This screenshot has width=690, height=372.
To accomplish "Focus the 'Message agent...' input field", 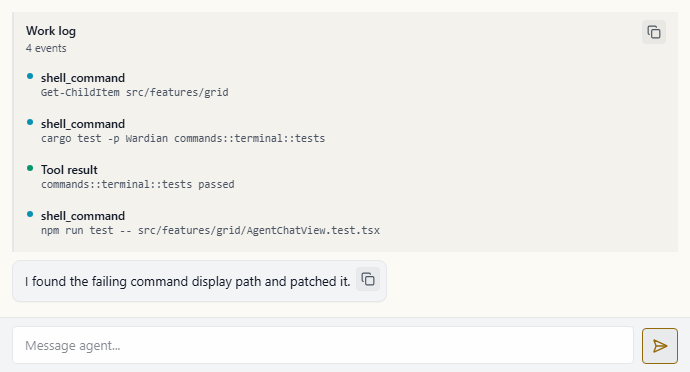I will tap(323, 345).
